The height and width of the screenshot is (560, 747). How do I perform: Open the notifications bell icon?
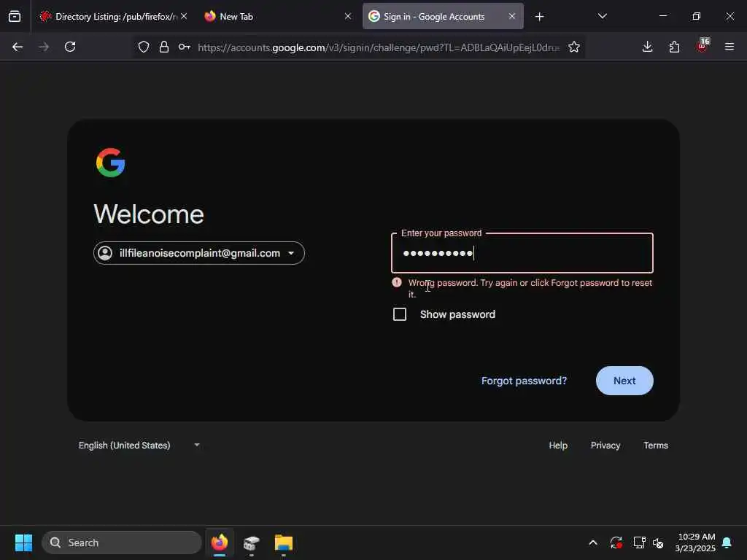point(727,542)
